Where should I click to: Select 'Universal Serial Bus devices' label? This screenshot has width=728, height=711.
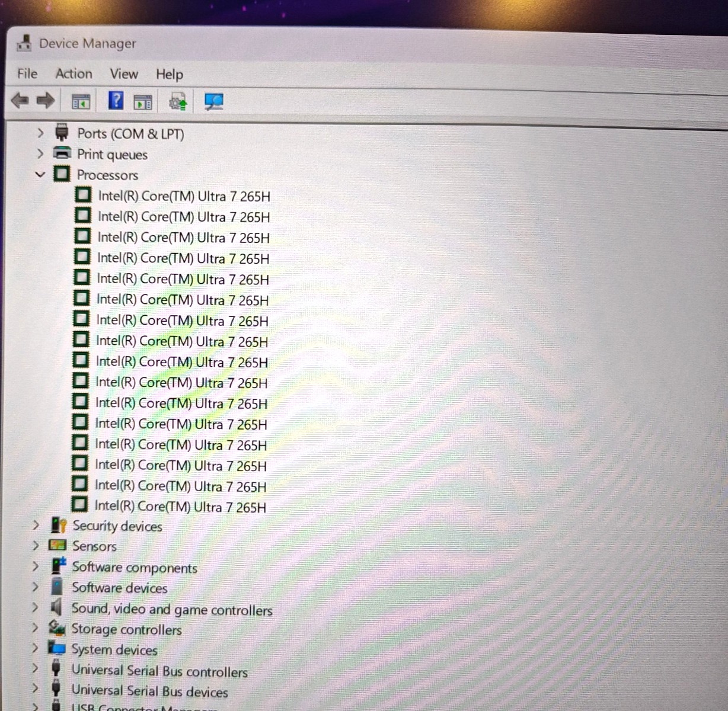pyautogui.click(x=149, y=691)
